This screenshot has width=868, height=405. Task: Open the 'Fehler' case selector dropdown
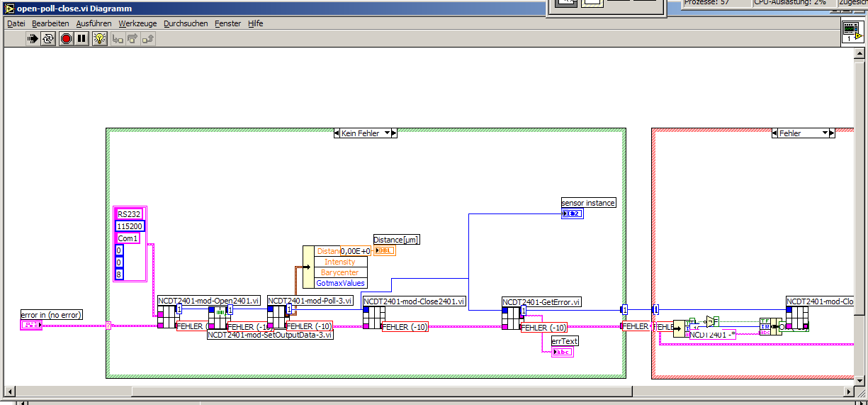click(825, 133)
